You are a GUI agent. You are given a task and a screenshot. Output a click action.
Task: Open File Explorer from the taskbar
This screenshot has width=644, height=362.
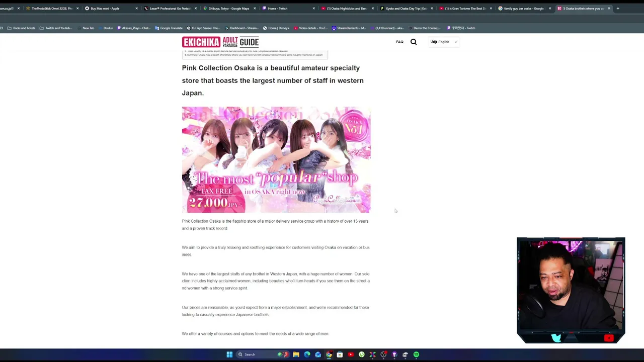point(296,354)
